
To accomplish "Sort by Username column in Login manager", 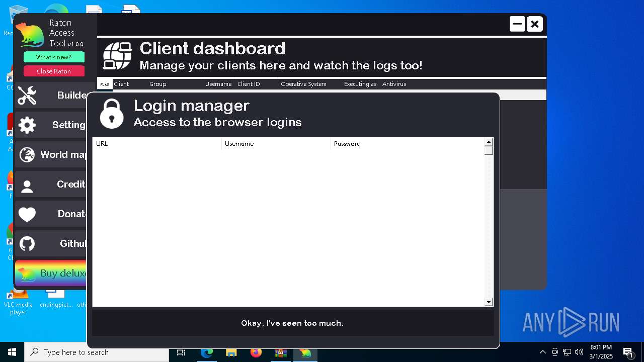I will [276, 144].
